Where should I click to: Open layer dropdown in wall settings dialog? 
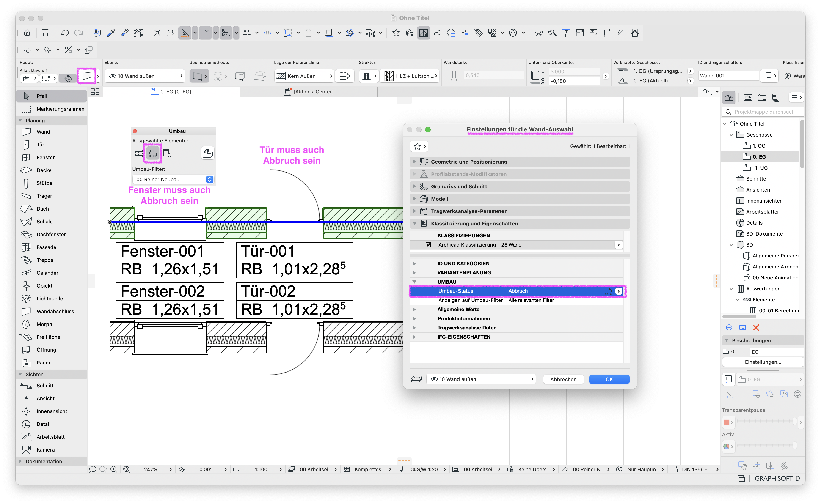pyautogui.click(x=481, y=379)
